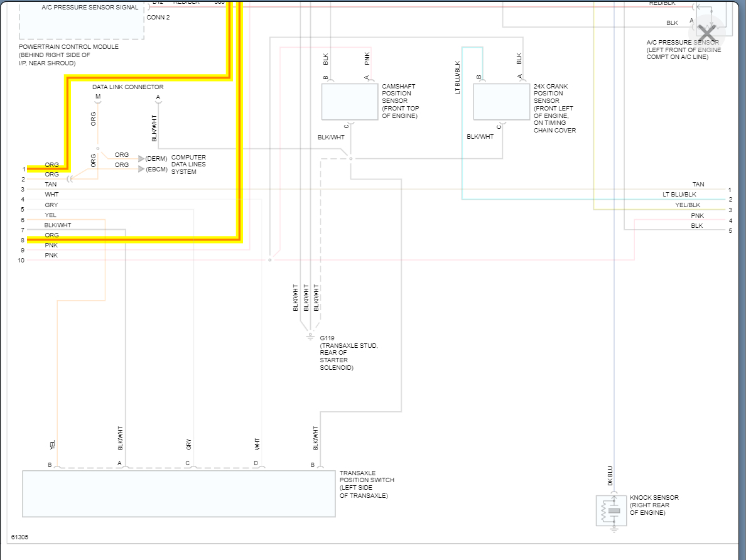Viewport: 746px width, 560px height.
Task: Click diagram number 61305
Action: [x=19, y=537]
